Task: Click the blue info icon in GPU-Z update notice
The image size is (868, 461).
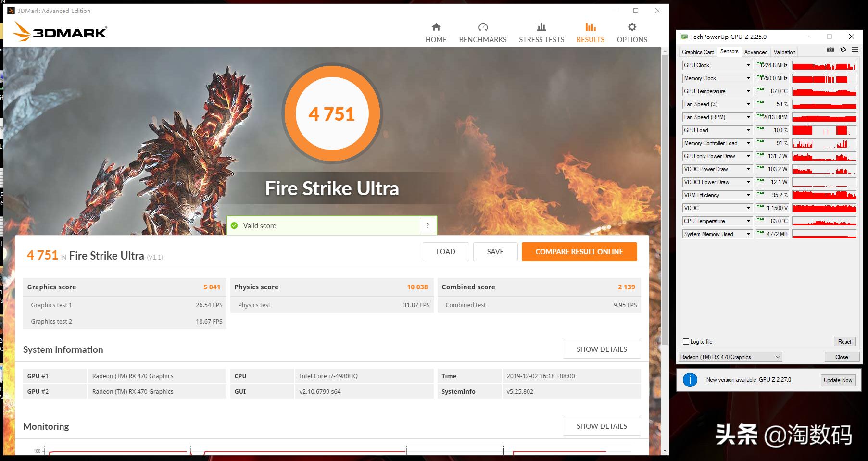Action: pos(690,380)
